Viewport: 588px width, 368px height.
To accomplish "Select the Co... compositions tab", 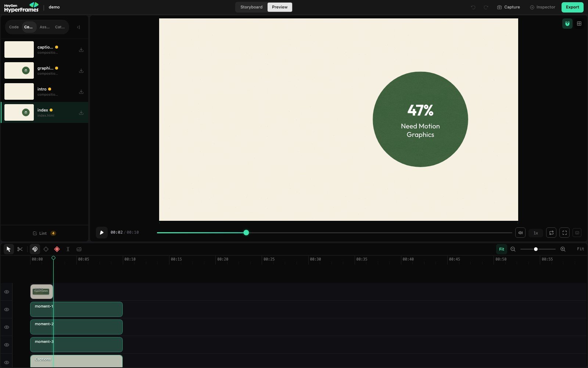I will (x=29, y=27).
